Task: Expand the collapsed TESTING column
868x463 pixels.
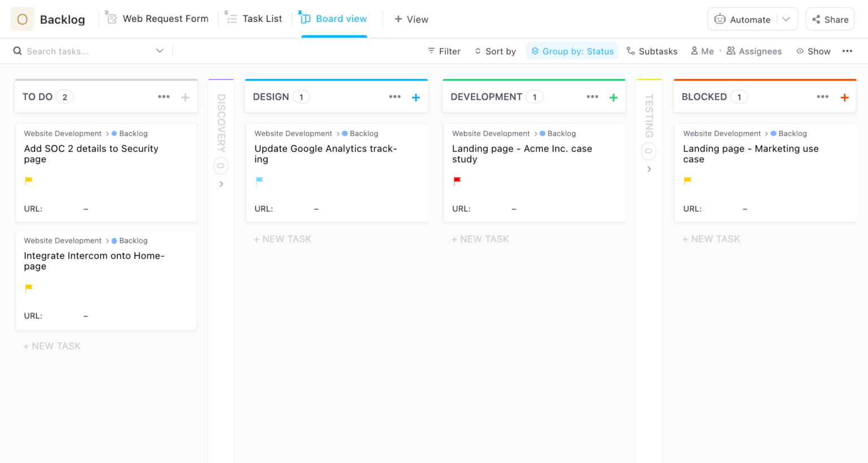Action: 649,169
